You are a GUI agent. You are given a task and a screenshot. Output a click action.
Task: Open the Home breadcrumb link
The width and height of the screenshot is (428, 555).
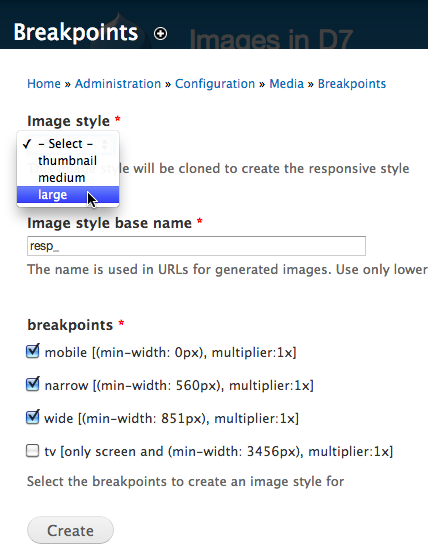tap(44, 84)
